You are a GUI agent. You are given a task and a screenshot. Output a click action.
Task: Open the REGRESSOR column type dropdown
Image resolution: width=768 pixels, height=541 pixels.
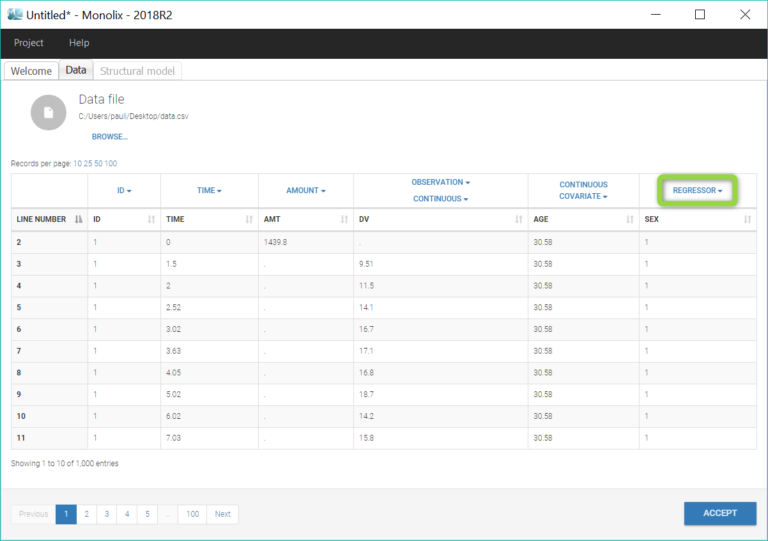pyautogui.click(x=698, y=190)
